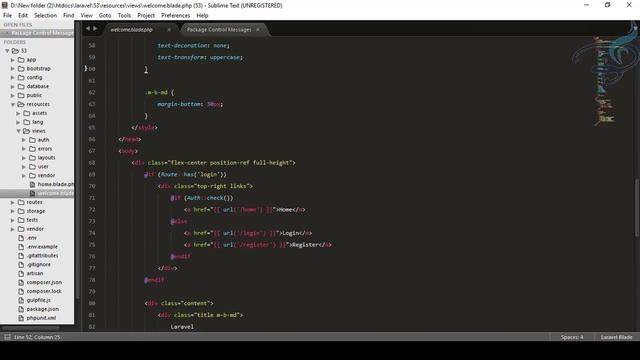
Task: Expand the auth folder
Action: 24,140
